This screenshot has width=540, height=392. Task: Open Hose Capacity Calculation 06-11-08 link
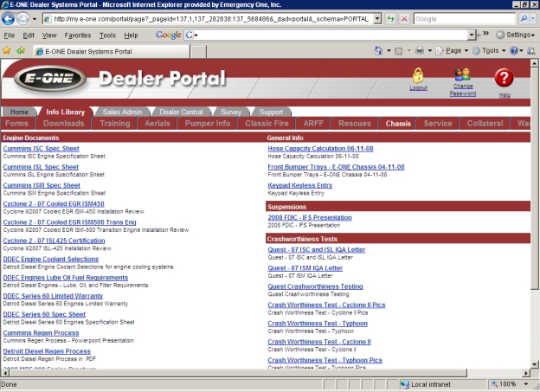[x=320, y=149]
